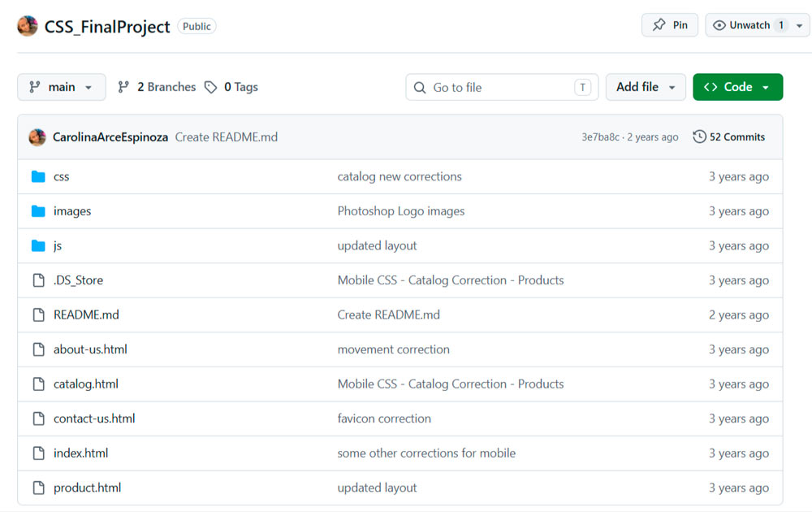
Task: Open index.html file
Action: click(x=80, y=453)
